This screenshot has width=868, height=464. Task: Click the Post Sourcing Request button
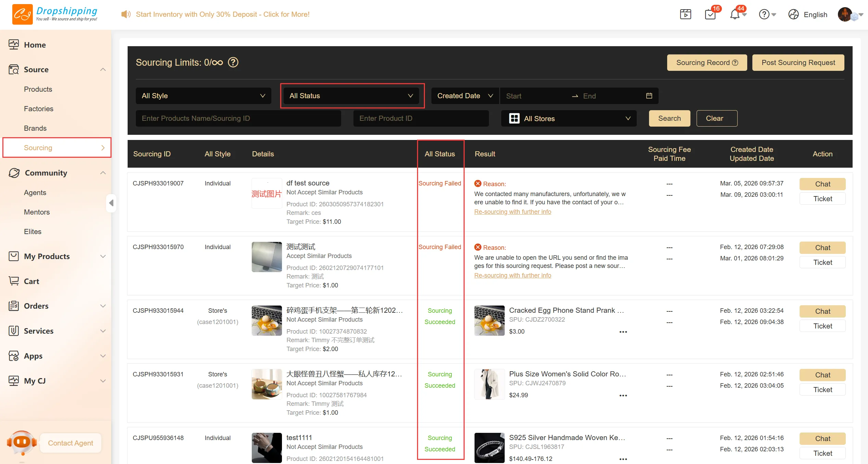[798, 63]
